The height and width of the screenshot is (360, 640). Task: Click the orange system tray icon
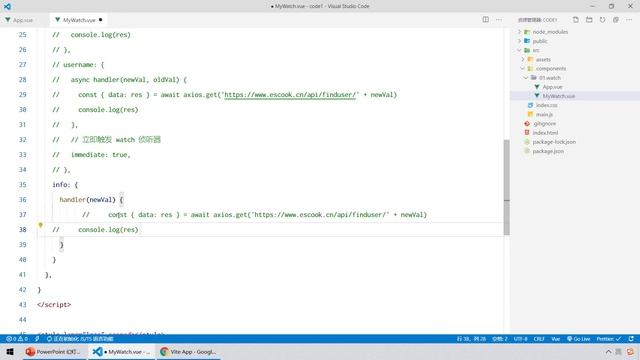(x=631, y=352)
